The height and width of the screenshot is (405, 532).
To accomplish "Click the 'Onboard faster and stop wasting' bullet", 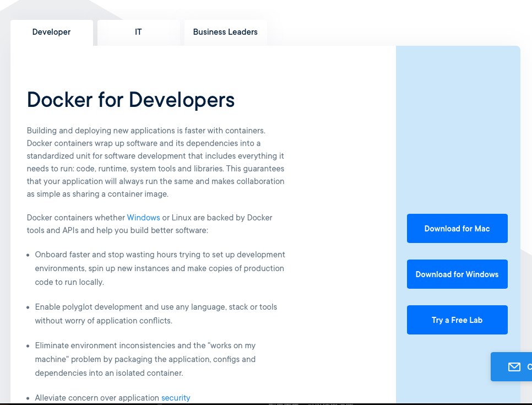I will (x=160, y=268).
